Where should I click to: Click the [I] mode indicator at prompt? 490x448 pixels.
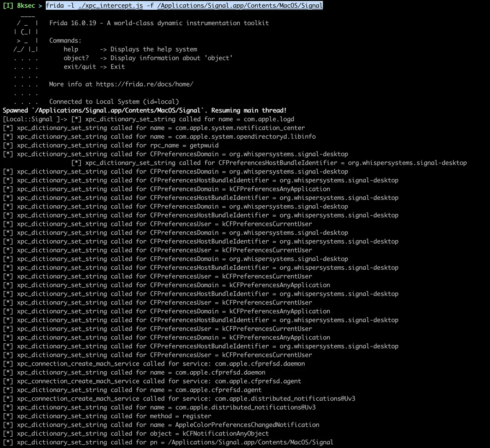coord(8,6)
